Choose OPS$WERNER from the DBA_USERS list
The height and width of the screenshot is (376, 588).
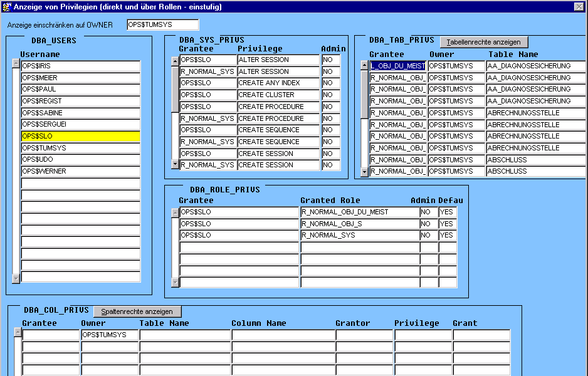80,172
